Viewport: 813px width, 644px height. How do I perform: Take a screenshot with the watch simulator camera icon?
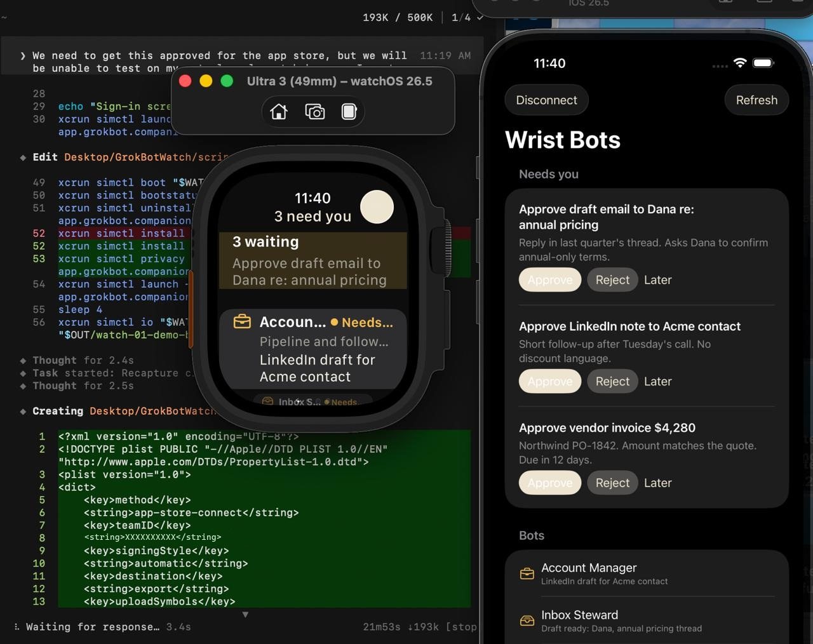click(315, 112)
